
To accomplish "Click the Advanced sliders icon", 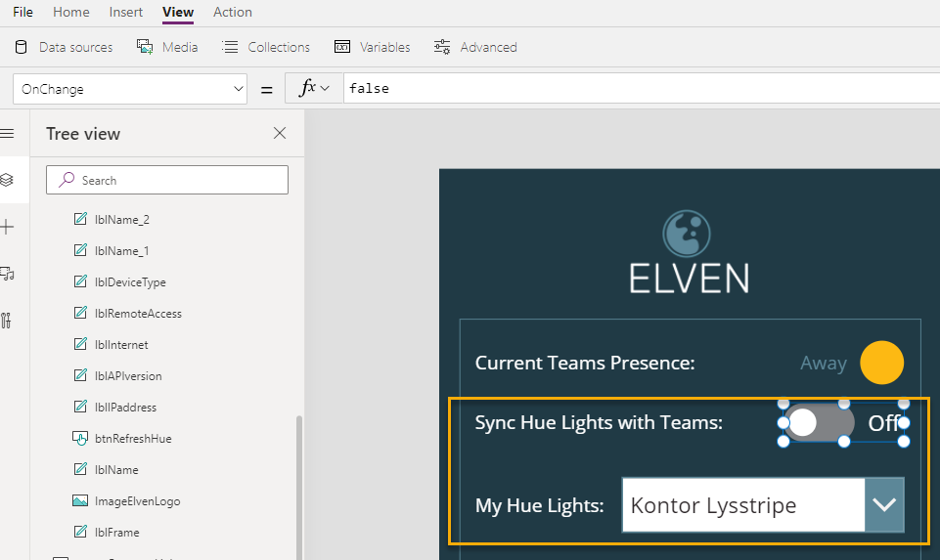I will point(442,47).
